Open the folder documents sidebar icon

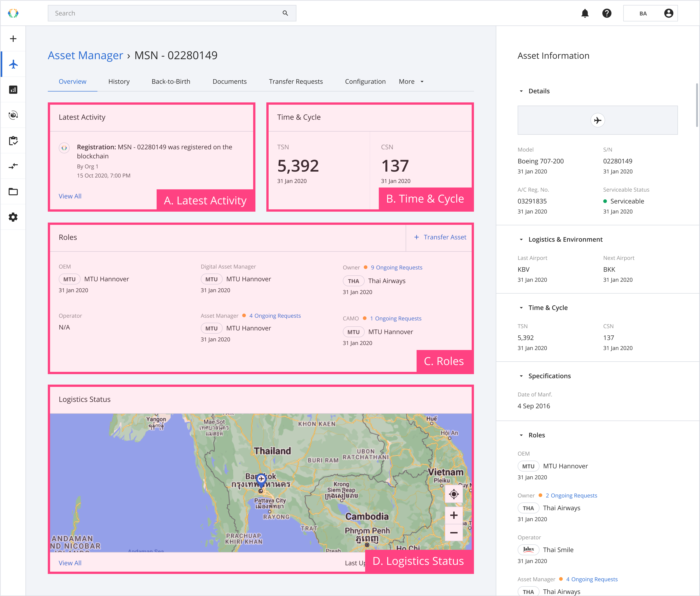13,191
